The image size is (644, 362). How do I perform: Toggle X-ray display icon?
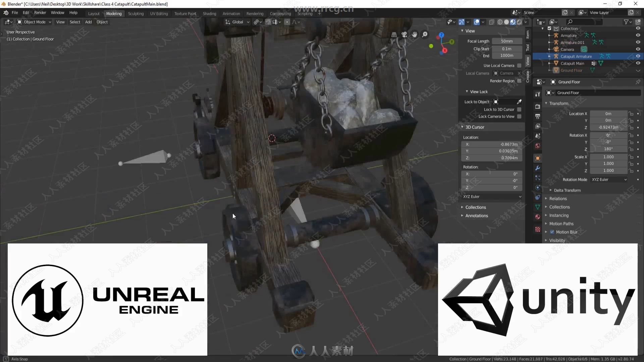pos(491,22)
